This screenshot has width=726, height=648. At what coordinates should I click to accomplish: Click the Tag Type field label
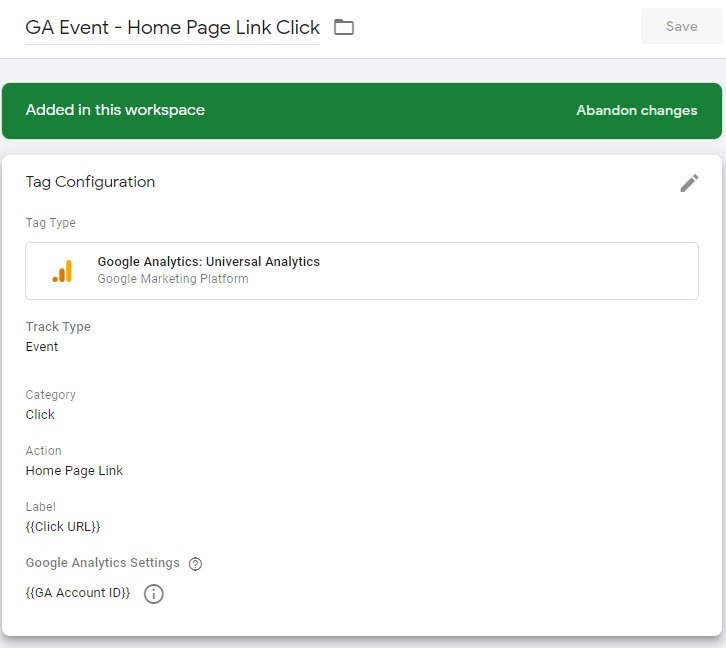pyautogui.click(x=50, y=223)
